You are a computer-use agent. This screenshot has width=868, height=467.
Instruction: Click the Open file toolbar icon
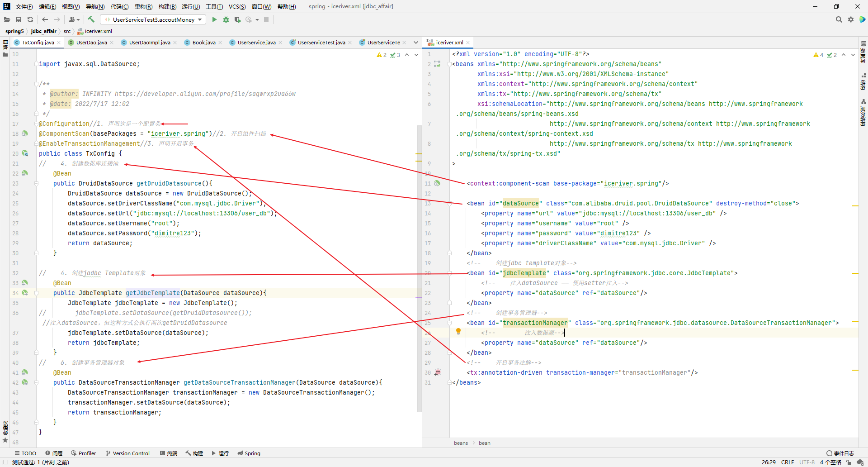pos(7,19)
